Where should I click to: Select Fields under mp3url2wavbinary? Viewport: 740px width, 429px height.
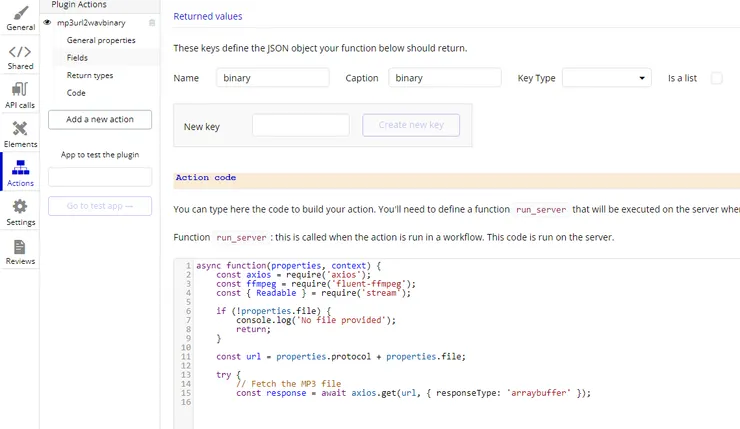[77, 58]
